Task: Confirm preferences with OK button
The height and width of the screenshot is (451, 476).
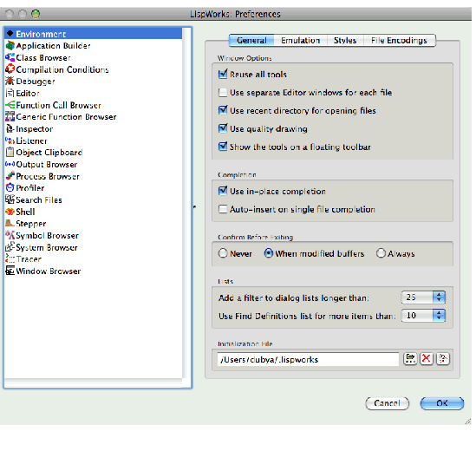Action: tap(442, 403)
